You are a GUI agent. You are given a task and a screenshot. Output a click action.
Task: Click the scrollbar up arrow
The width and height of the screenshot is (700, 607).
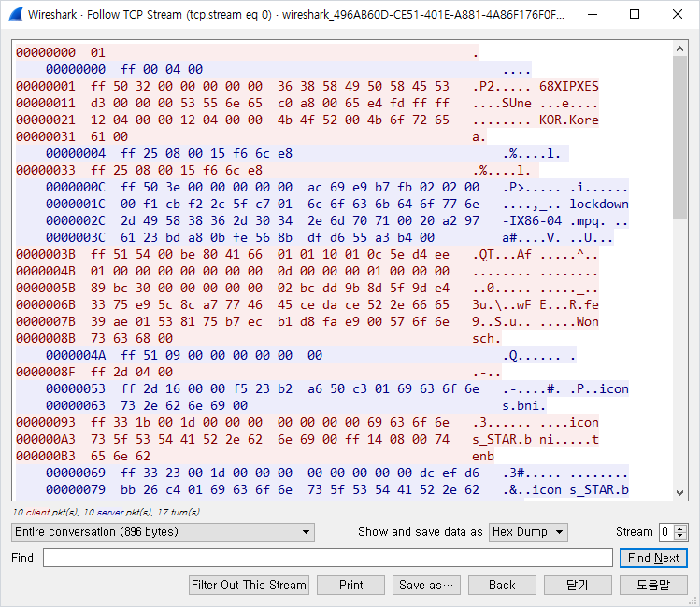coord(680,49)
